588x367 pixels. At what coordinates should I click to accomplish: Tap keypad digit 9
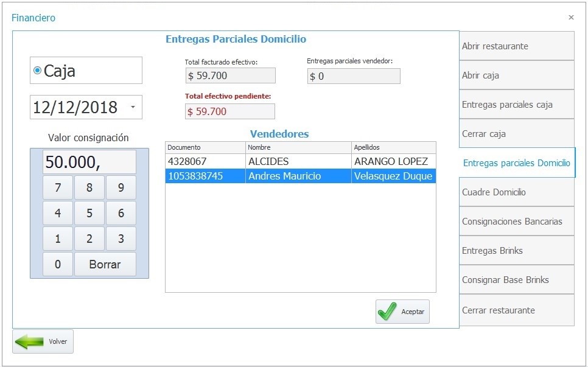point(121,187)
